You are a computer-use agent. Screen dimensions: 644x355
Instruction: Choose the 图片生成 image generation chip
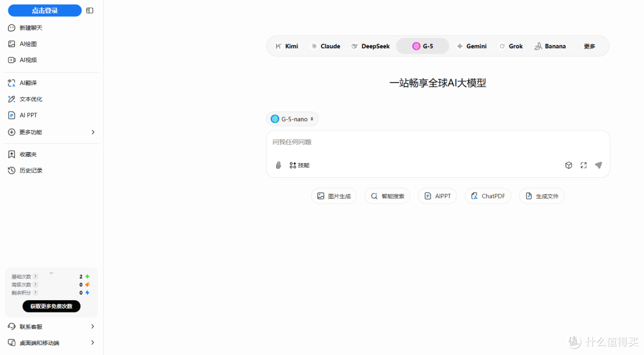coord(334,196)
